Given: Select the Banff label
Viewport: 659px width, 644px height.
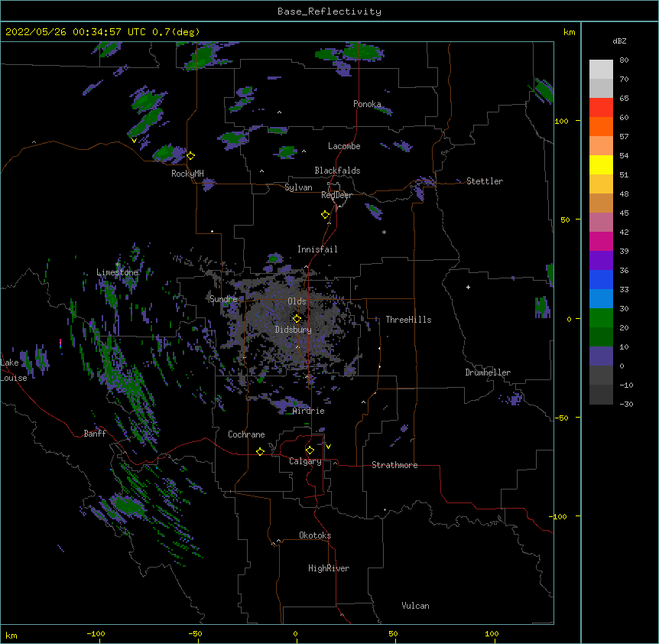Looking at the screenshot, I should 95,434.
